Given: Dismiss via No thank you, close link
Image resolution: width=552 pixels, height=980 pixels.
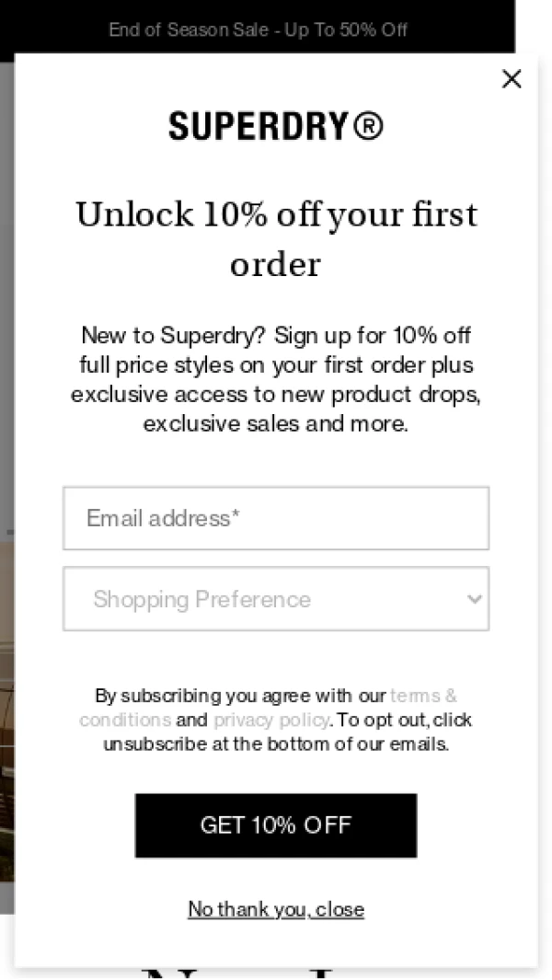Looking at the screenshot, I should coord(276,909).
